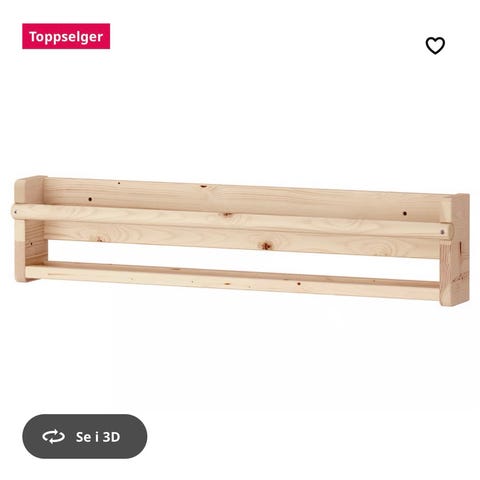Open the Se i 3D viewer
The image size is (480, 480).
[x=85, y=436]
